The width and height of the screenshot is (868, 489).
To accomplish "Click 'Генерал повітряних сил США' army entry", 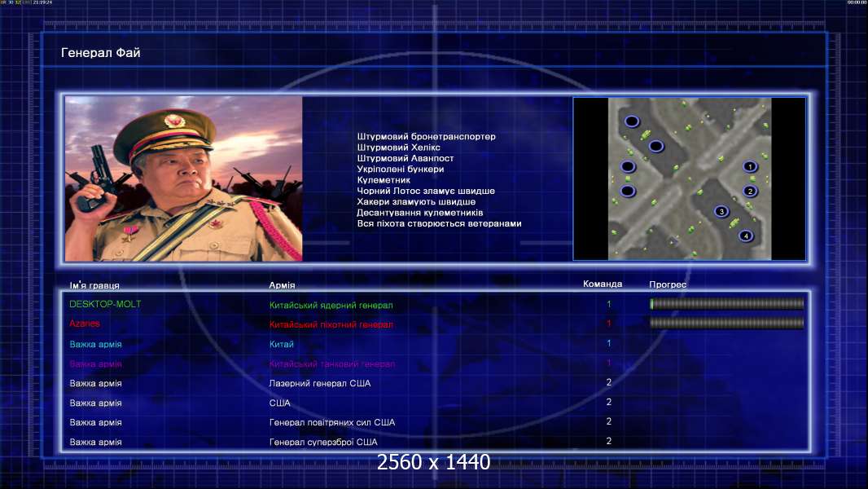I will pyautogui.click(x=332, y=422).
